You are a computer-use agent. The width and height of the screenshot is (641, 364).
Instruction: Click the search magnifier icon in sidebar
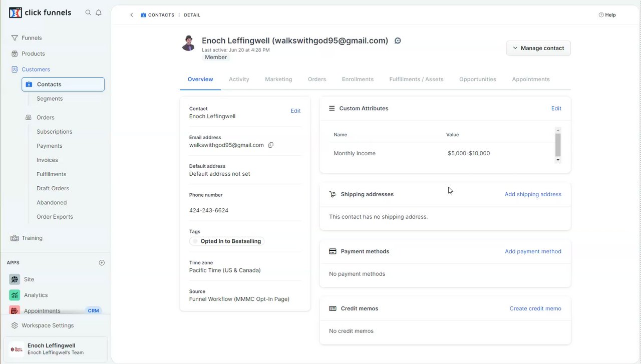pyautogui.click(x=88, y=13)
